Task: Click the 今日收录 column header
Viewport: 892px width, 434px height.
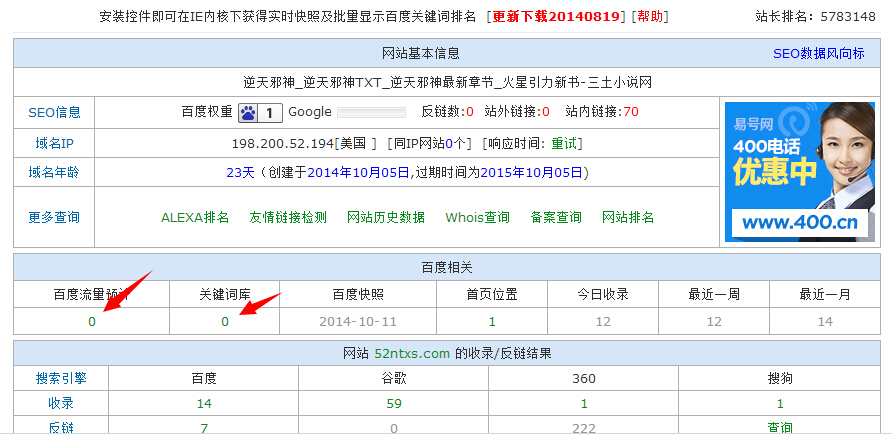Action: pos(603,295)
